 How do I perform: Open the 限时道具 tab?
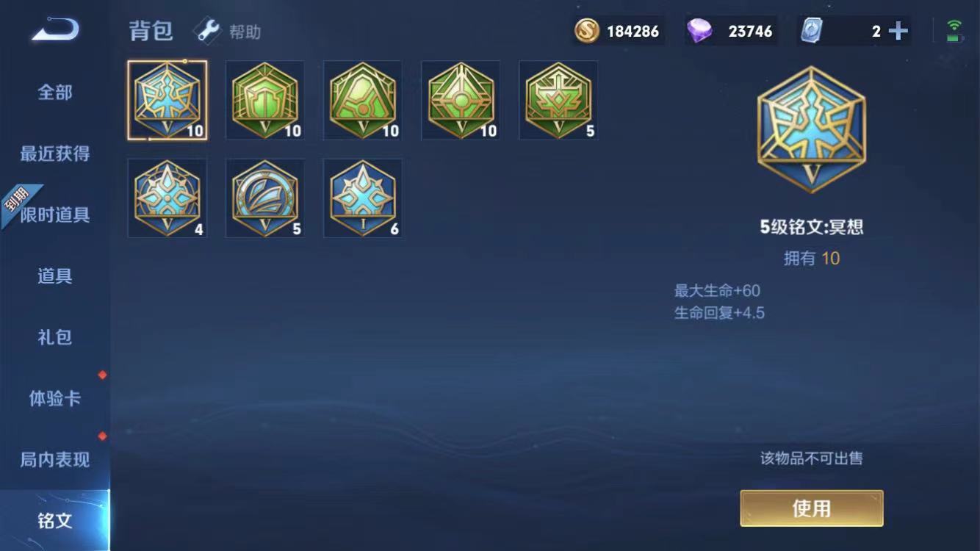point(55,215)
